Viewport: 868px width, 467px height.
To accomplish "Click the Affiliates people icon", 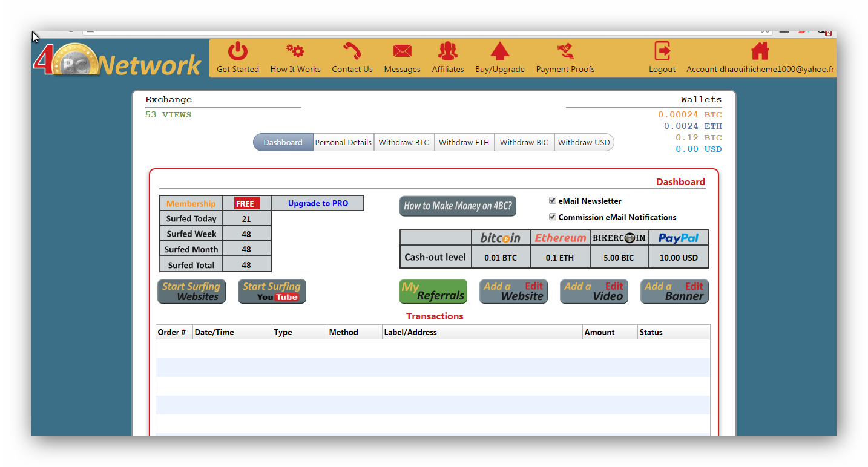I will click(448, 51).
